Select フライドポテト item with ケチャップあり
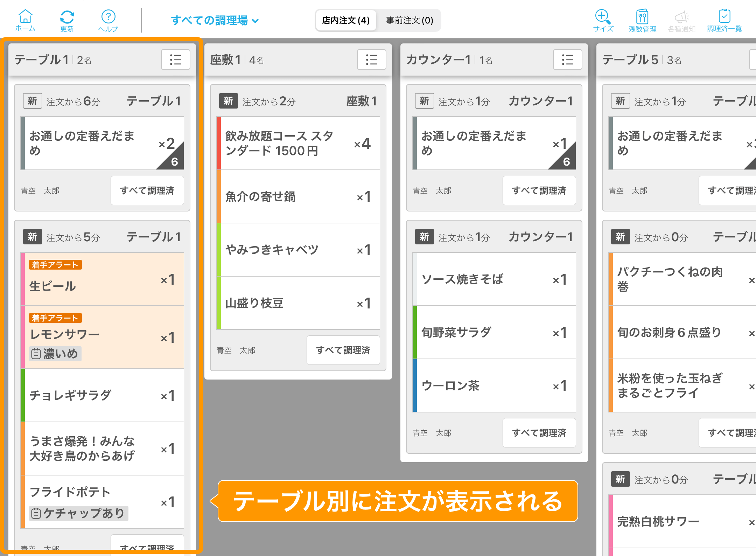 [x=102, y=502]
